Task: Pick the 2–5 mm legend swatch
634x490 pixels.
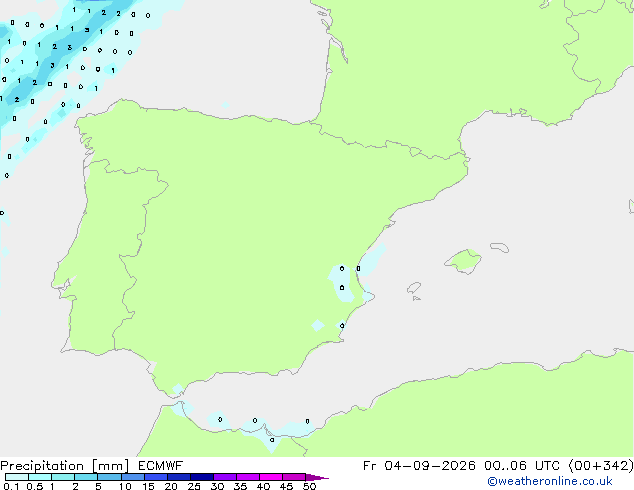Action: pos(86,477)
